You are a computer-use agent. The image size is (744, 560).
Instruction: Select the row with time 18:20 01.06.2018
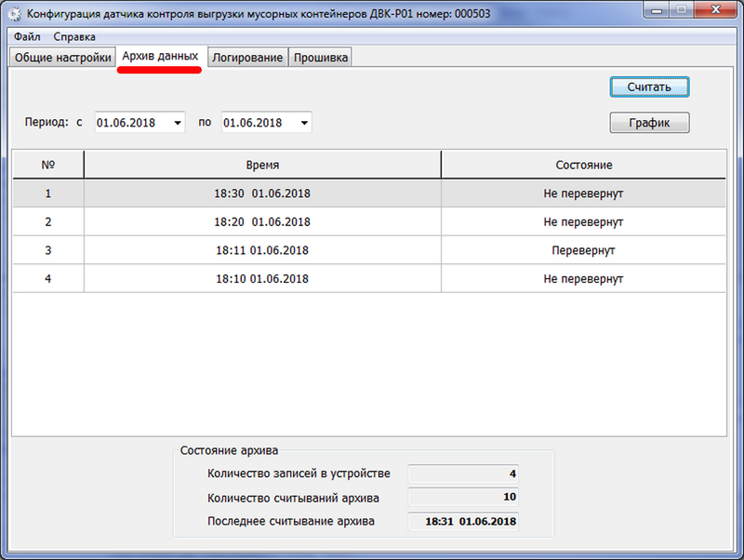(x=369, y=221)
